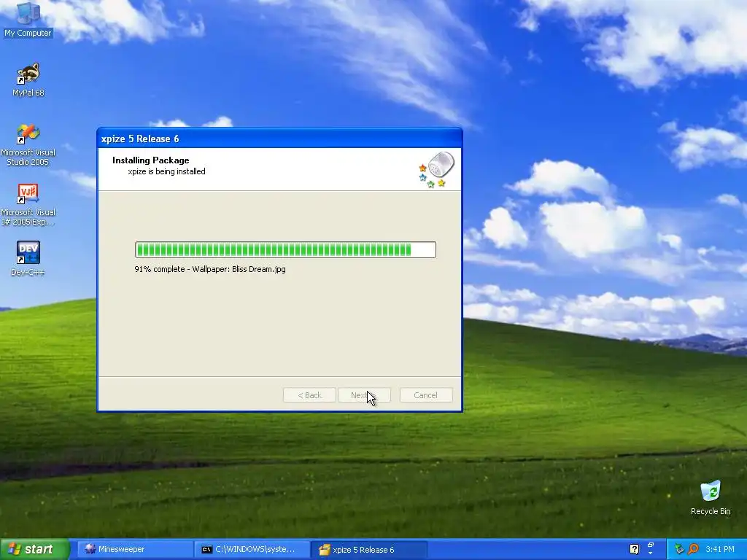
Task: Click the greyed Next button in installer
Action: 365,395
